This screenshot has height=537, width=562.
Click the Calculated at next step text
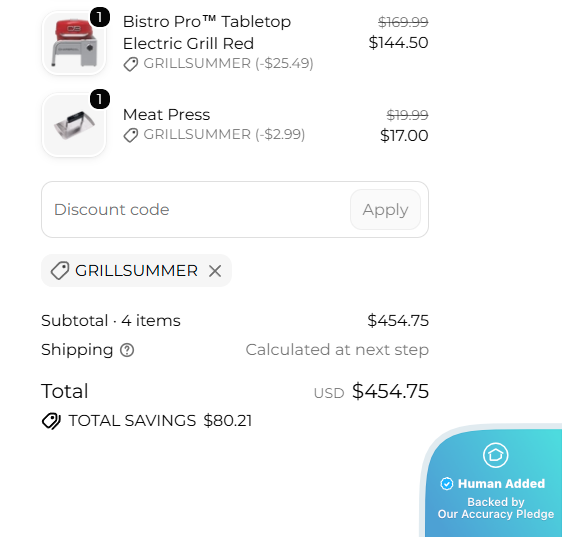[x=337, y=350]
